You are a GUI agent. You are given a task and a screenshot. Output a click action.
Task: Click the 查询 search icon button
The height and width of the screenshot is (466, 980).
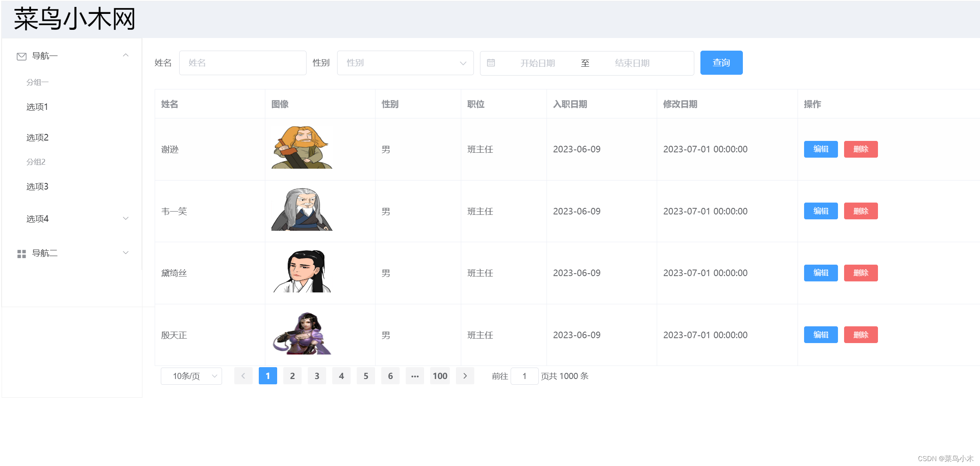tap(721, 62)
